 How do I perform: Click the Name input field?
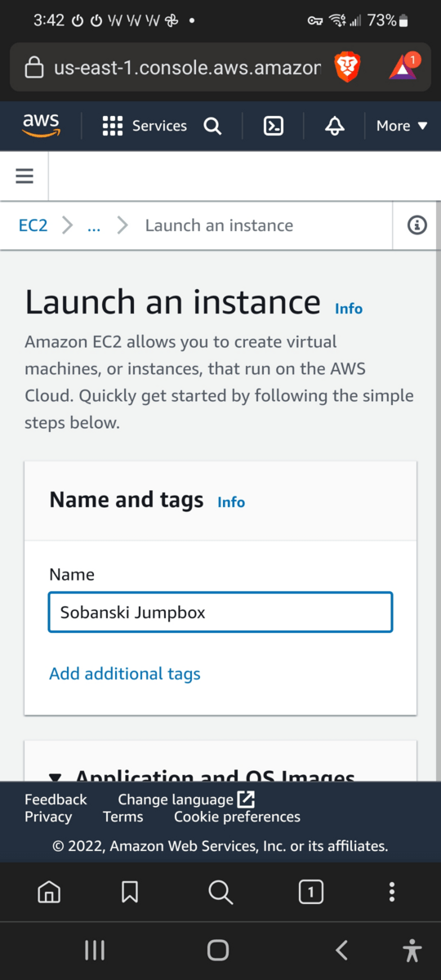(x=220, y=612)
